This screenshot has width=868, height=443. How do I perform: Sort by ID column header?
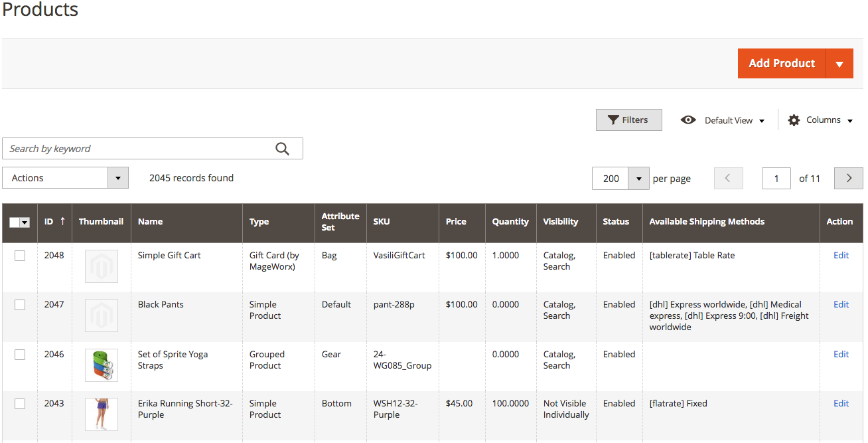(54, 222)
